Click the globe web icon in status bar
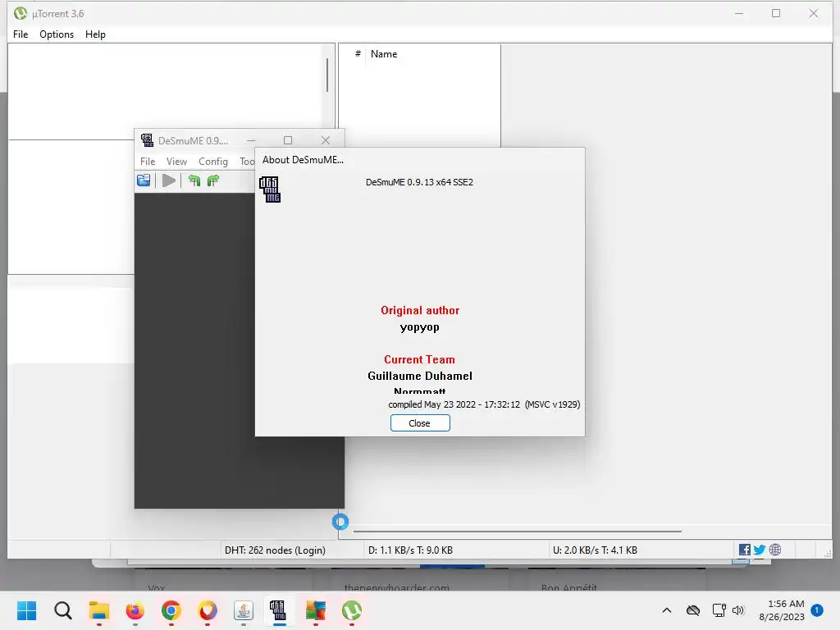The height and width of the screenshot is (630, 840). [774, 550]
